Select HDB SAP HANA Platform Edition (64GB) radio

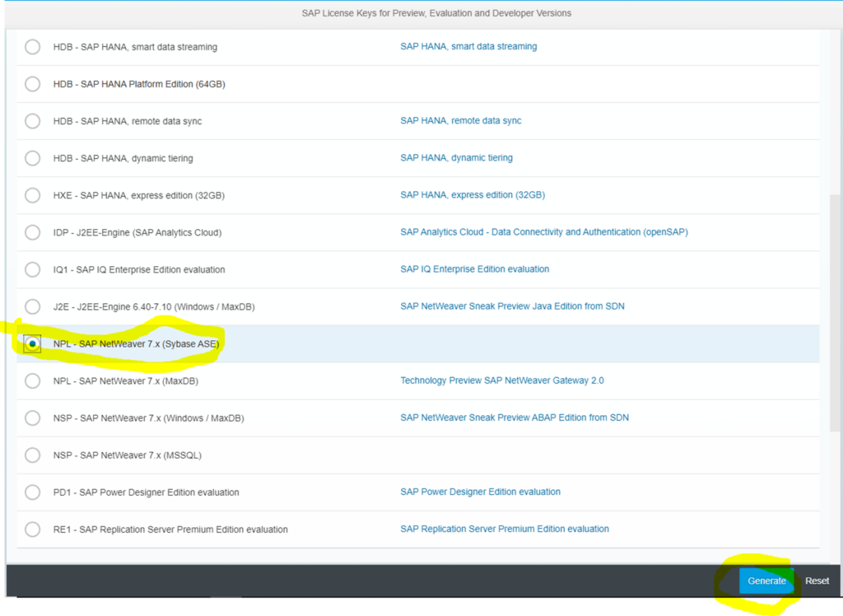(32, 84)
